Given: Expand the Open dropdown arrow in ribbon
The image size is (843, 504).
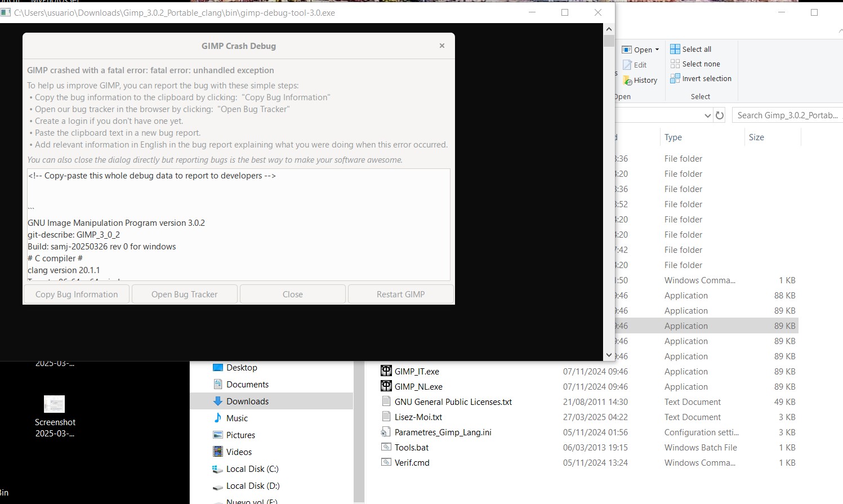Looking at the screenshot, I should [x=657, y=50].
